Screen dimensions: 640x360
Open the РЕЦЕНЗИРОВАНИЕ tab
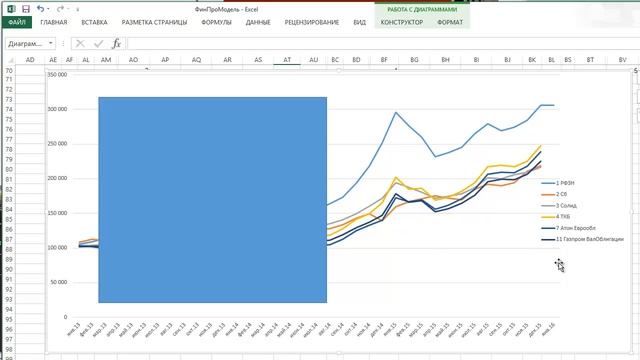click(312, 22)
